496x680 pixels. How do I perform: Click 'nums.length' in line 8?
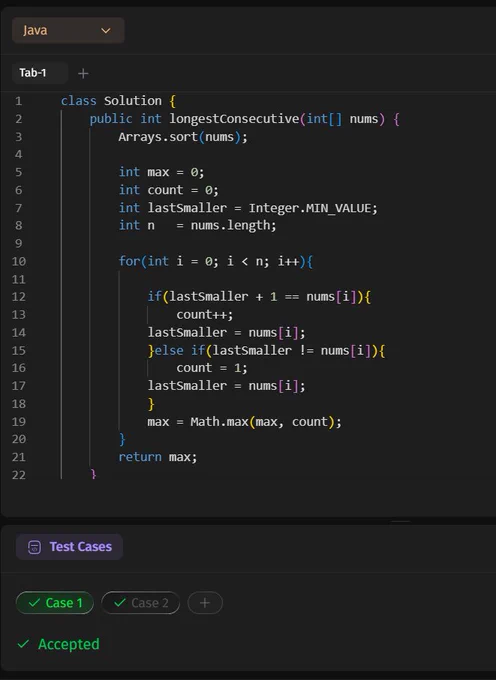pos(230,226)
